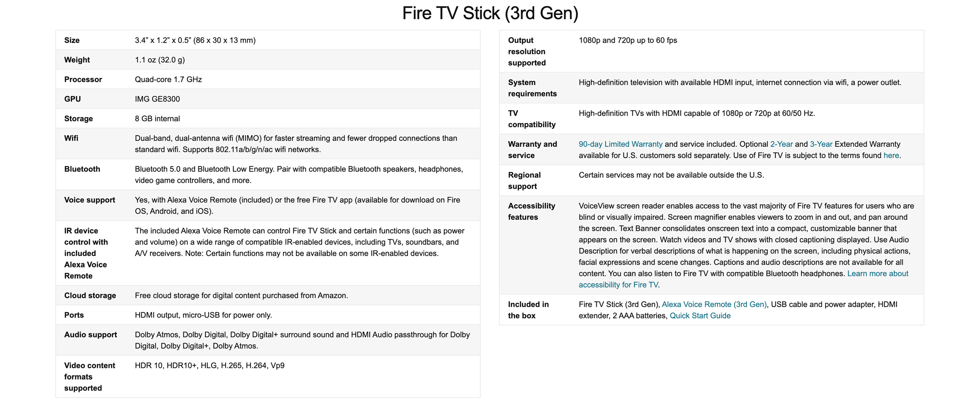Click the 2-Year extended warranty link
980x403 pixels.
(781, 144)
